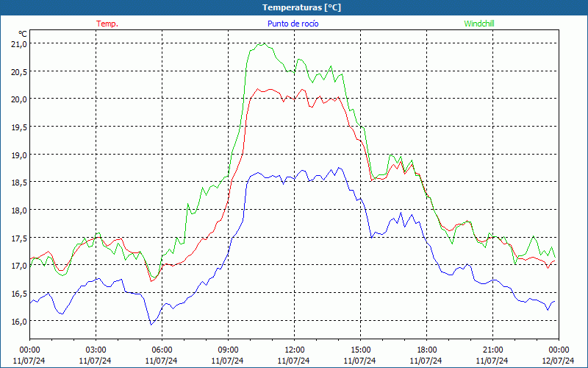Select the green 'Windchill' legend label
This screenshot has width=588, height=368.
coord(479,24)
